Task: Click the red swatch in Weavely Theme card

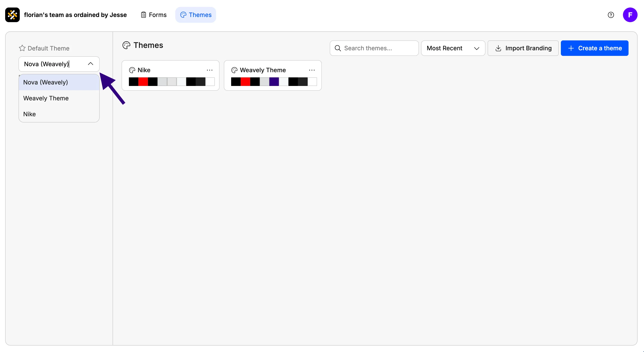Action: [245, 82]
